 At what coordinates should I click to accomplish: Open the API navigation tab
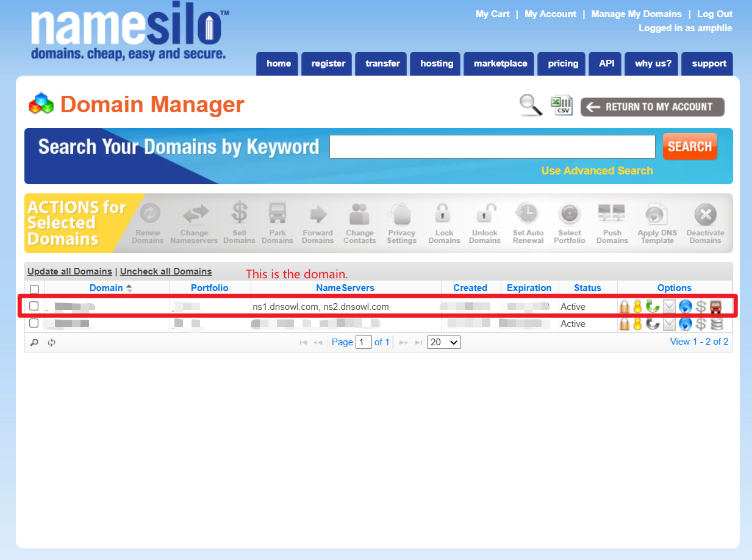[x=606, y=63]
